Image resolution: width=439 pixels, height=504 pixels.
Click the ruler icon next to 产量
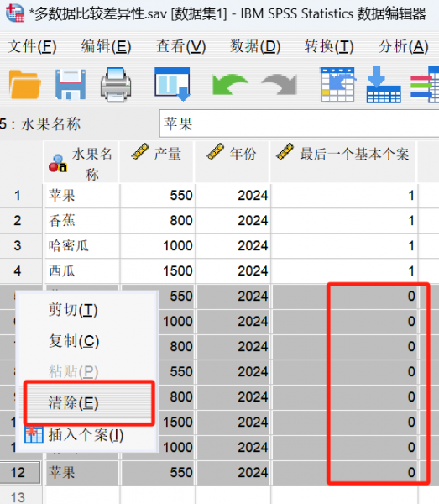click(140, 152)
